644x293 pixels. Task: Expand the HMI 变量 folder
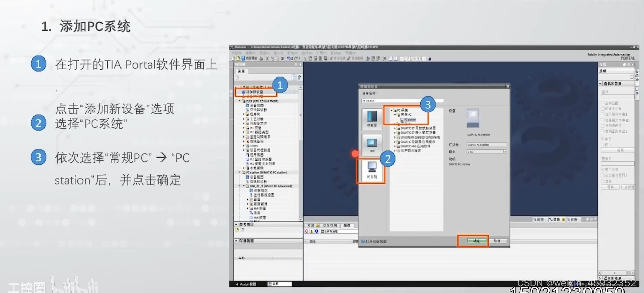(247, 208)
